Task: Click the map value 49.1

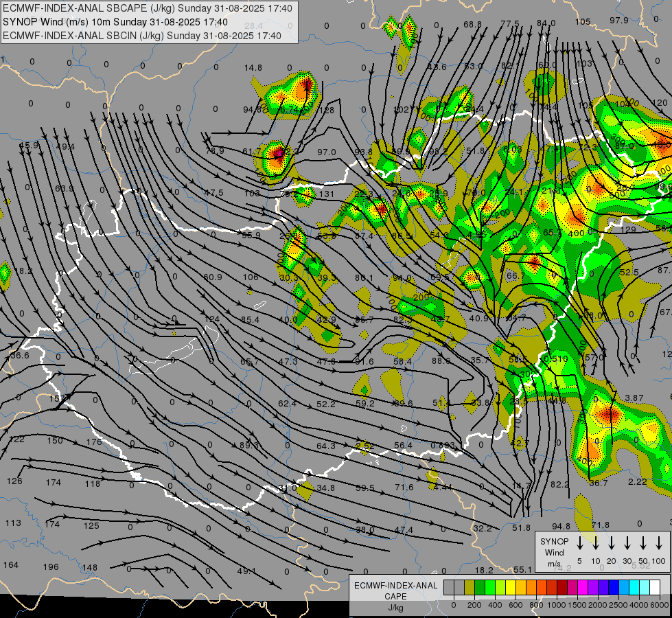Action: [x=246, y=571]
